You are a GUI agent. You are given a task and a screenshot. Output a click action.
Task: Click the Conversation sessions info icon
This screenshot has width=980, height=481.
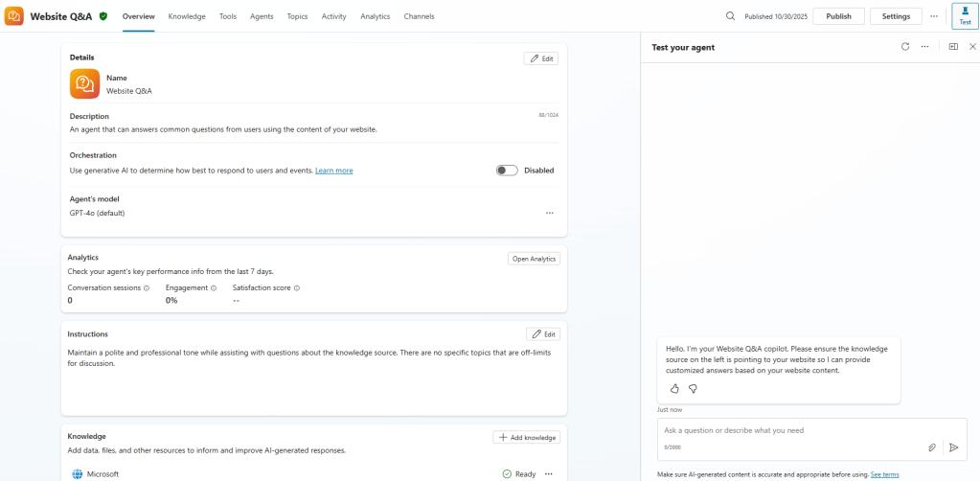pos(147,287)
